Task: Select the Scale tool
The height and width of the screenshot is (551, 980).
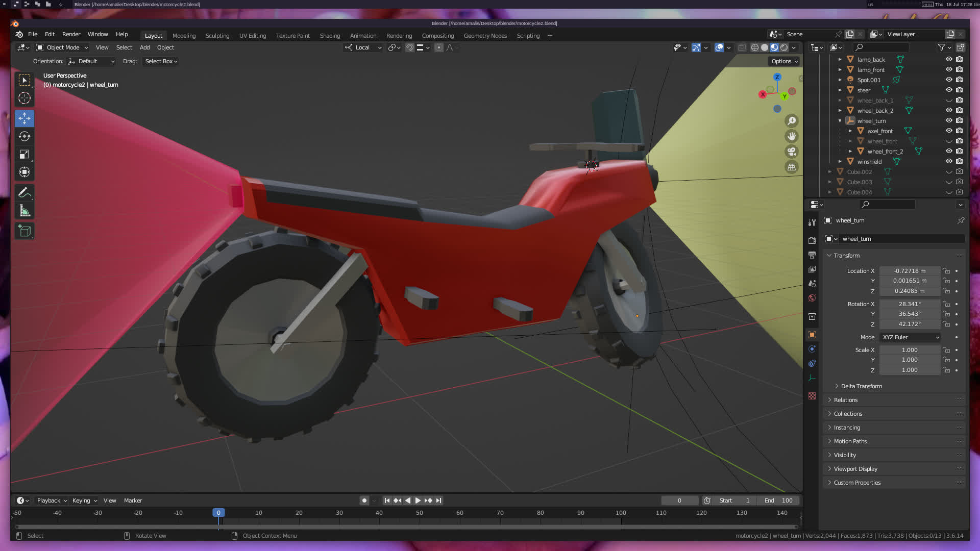Action: point(24,154)
